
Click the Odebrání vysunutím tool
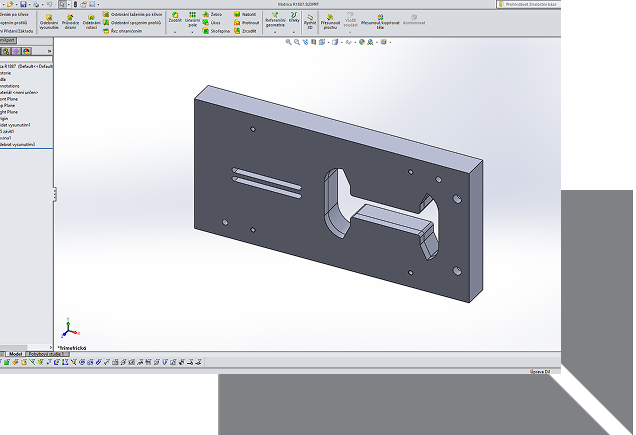(48, 22)
